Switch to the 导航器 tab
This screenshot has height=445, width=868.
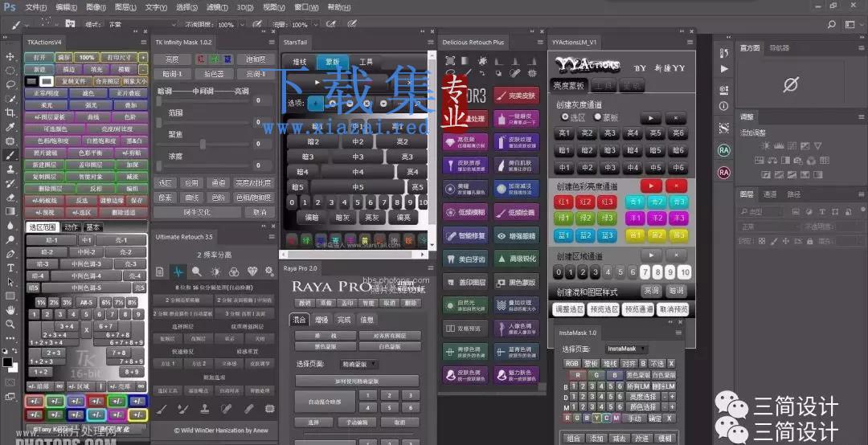click(x=779, y=48)
